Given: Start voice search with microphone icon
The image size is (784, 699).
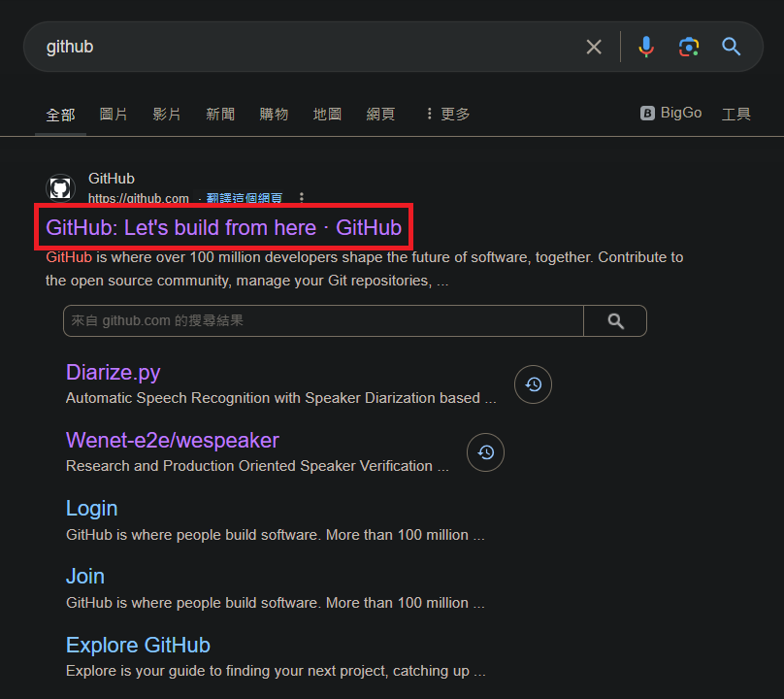Looking at the screenshot, I should tap(646, 47).
